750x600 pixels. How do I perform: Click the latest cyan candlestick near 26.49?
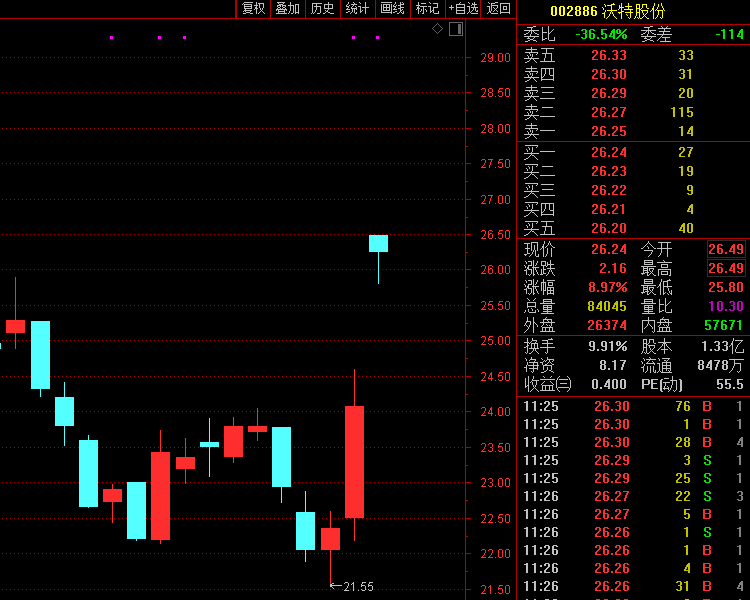coord(378,243)
